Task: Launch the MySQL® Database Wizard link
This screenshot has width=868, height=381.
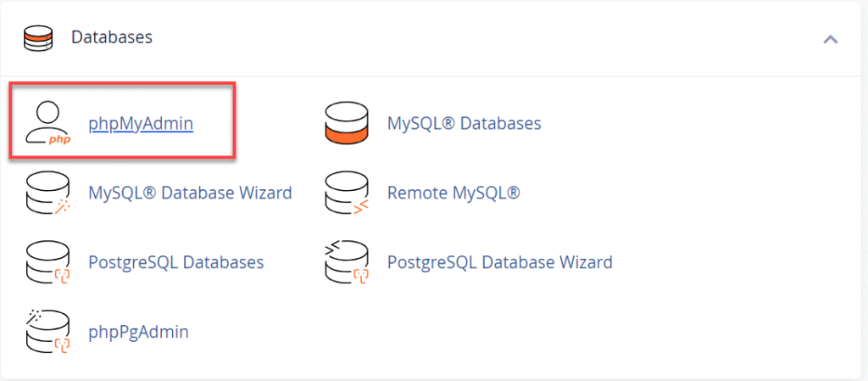Action: (190, 193)
